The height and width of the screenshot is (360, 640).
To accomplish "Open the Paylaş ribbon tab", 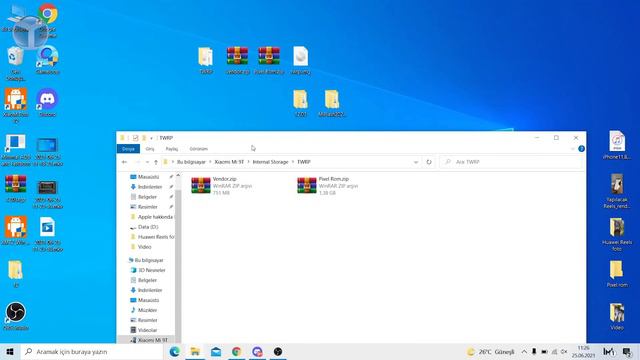I will 172,149.
